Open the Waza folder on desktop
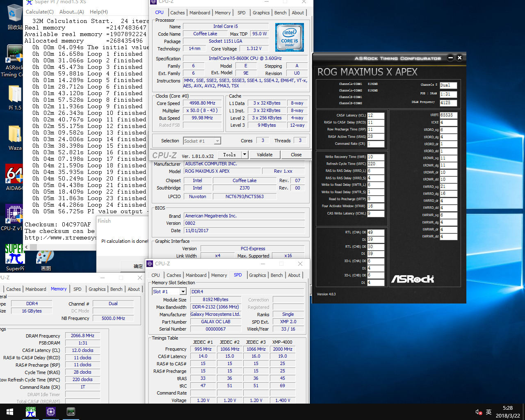Screen dimensions: 525x420 pos(15,137)
